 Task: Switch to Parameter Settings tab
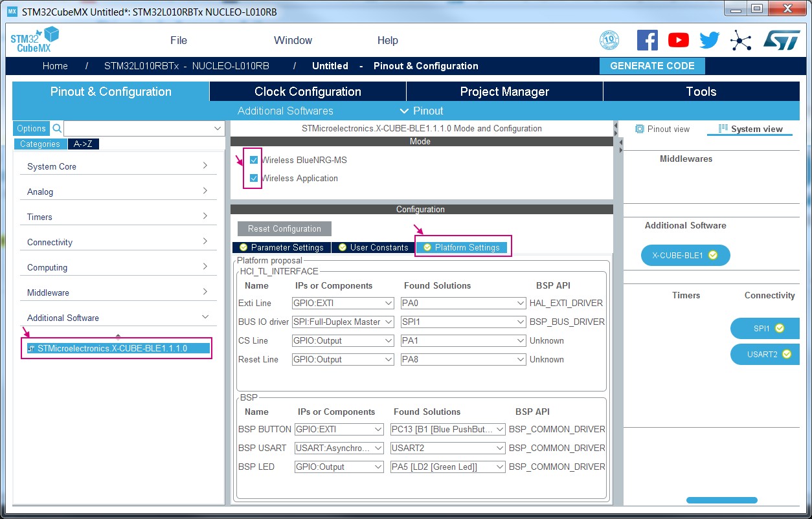click(281, 247)
